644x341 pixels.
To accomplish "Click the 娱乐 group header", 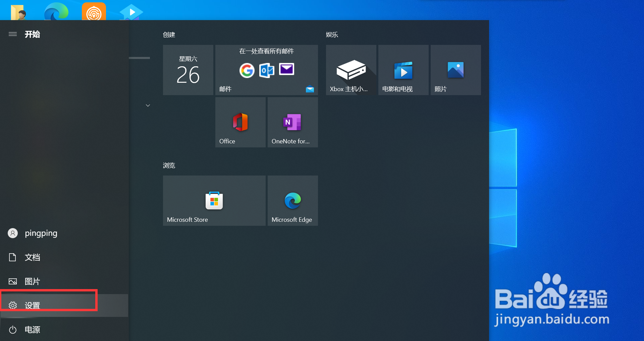I will tap(332, 35).
